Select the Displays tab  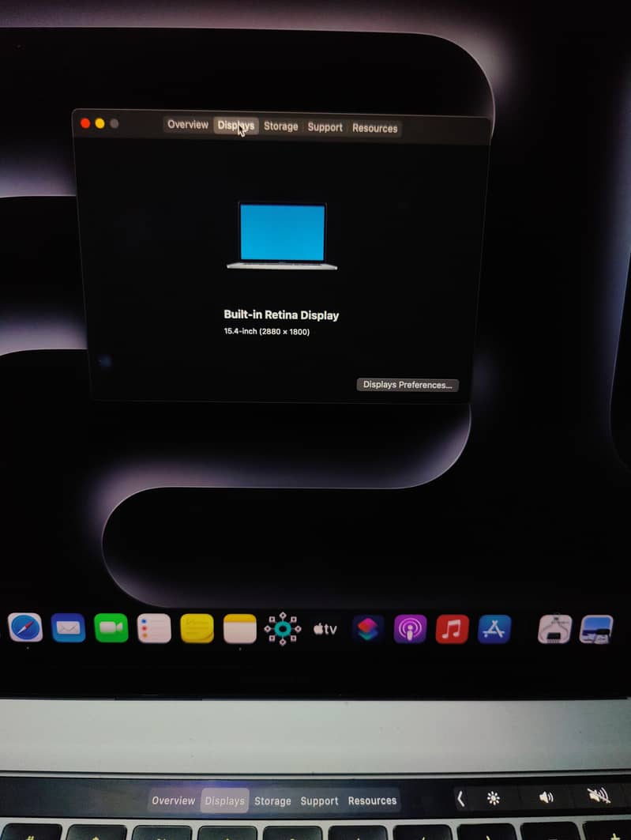[236, 126]
